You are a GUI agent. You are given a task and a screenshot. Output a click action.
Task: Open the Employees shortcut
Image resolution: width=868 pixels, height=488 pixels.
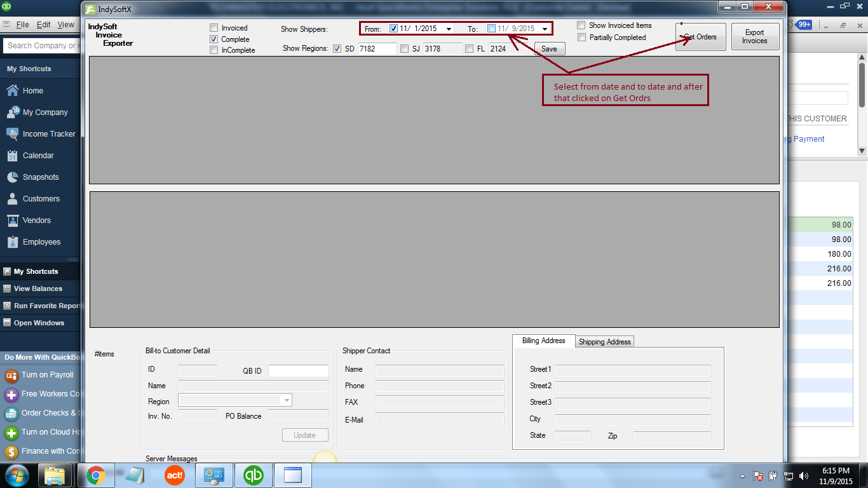click(x=41, y=242)
